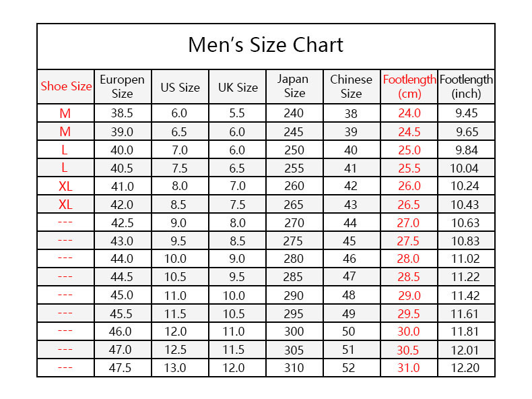
Task: Select the 9.45 inch footlength cell
Action: point(466,113)
